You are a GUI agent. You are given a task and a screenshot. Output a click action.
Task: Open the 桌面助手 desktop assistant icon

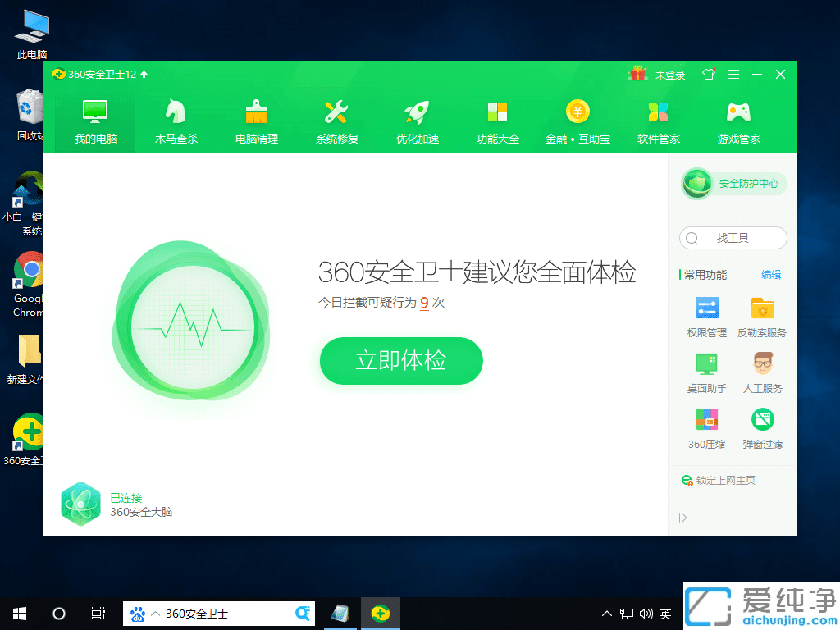(x=706, y=363)
